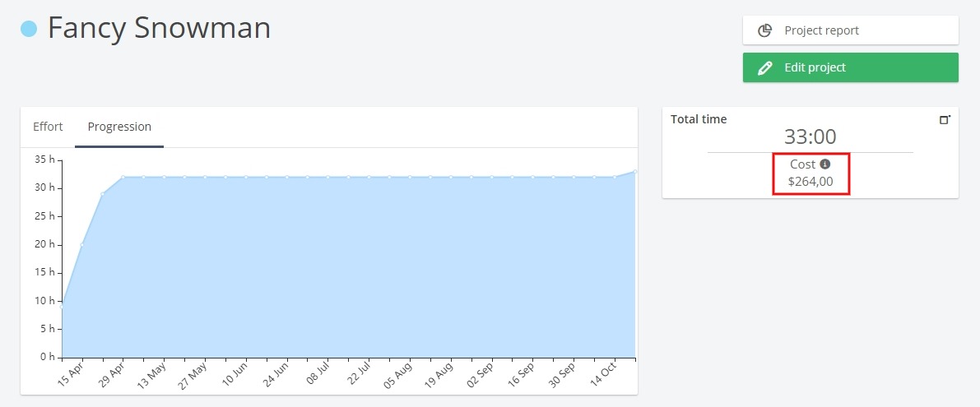
Task: Click the data point at 29 Apr
Action: pos(123,178)
